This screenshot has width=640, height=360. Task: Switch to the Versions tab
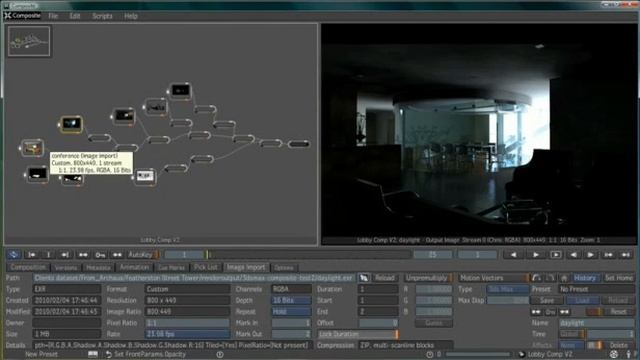(66, 268)
